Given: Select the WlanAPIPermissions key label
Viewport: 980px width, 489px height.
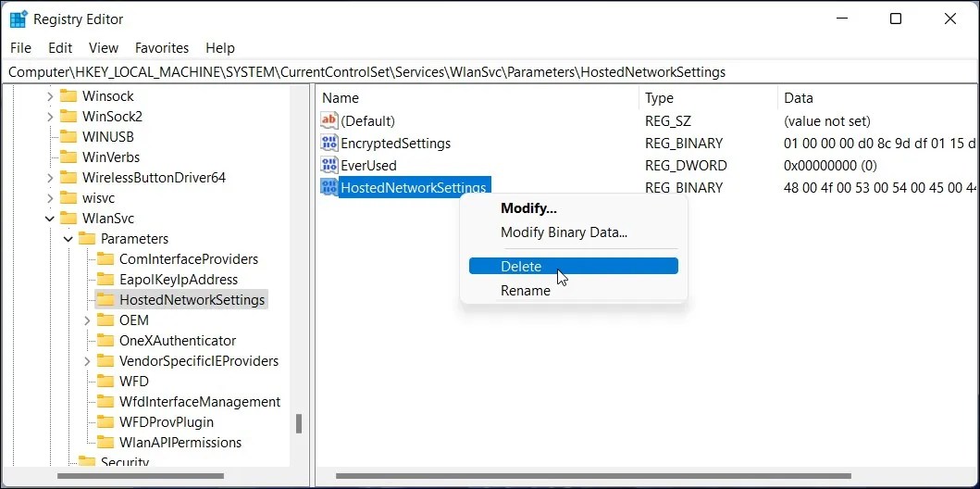Looking at the screenshot, I should coord(180,442).
